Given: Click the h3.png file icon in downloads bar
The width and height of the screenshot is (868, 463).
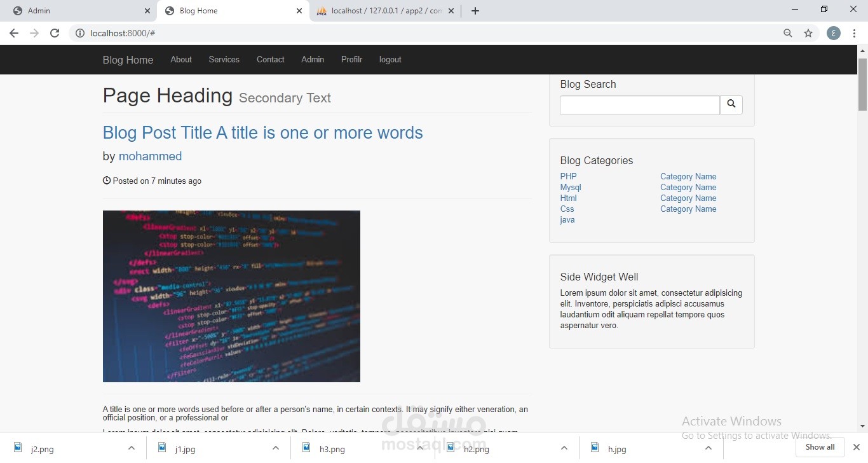Looking at the screenshot, I should point(307,448).
